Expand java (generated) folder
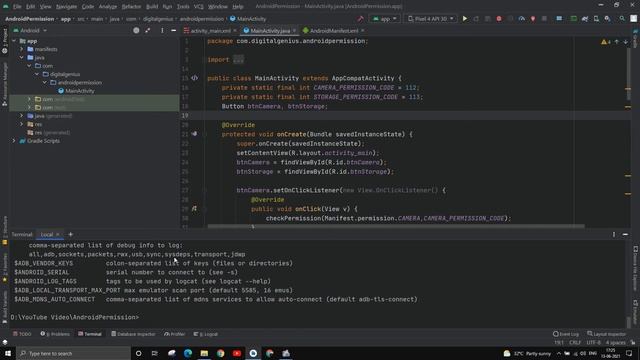The height and width of the screenshot is (360, 640). click(x=22, y=116)
